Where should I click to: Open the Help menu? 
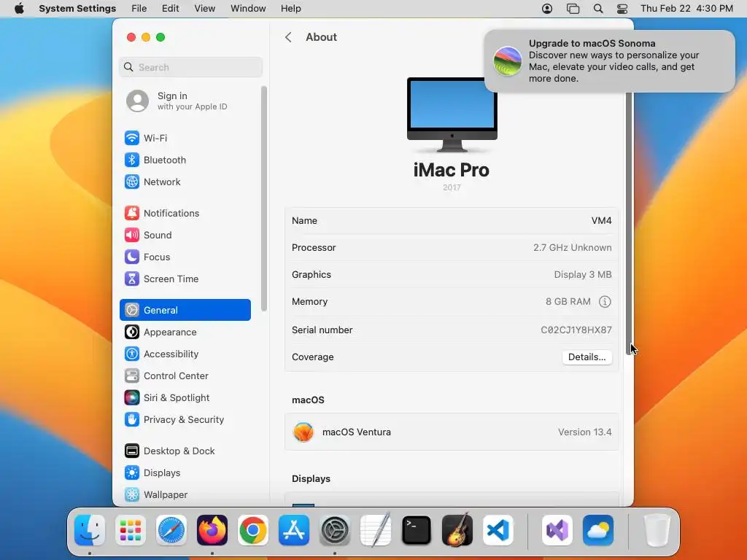tap(290, 9)
